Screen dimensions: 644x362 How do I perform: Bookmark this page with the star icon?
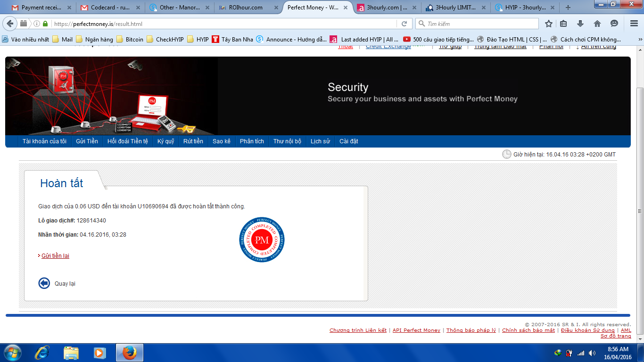click(x=549, y=24)
